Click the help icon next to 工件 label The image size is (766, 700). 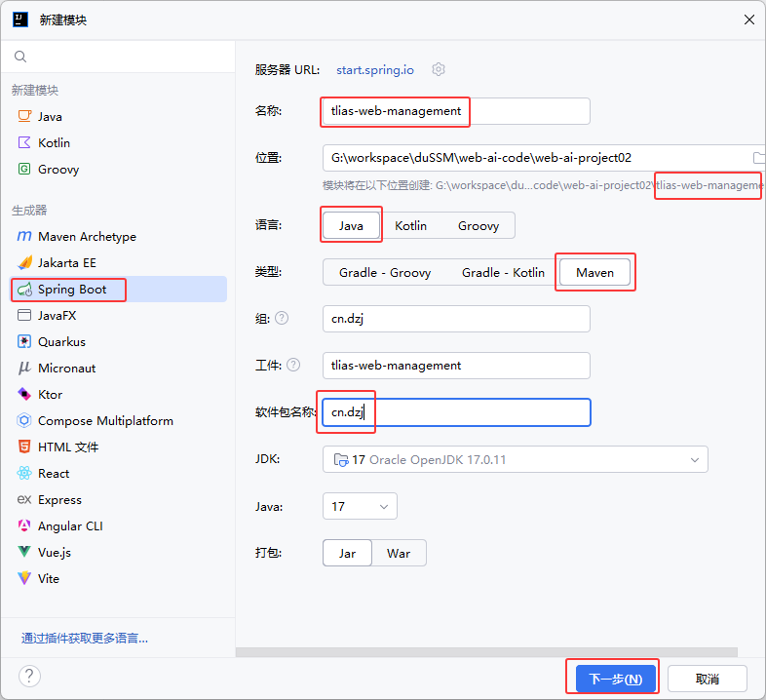[x=293, y=365]
